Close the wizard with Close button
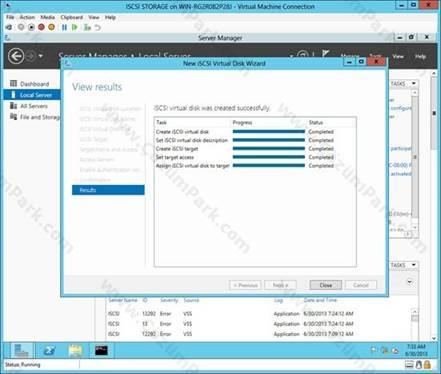Image resolution: width=441 pixels, height=374 pixels. pyautogui.click(x=326, y=285)
